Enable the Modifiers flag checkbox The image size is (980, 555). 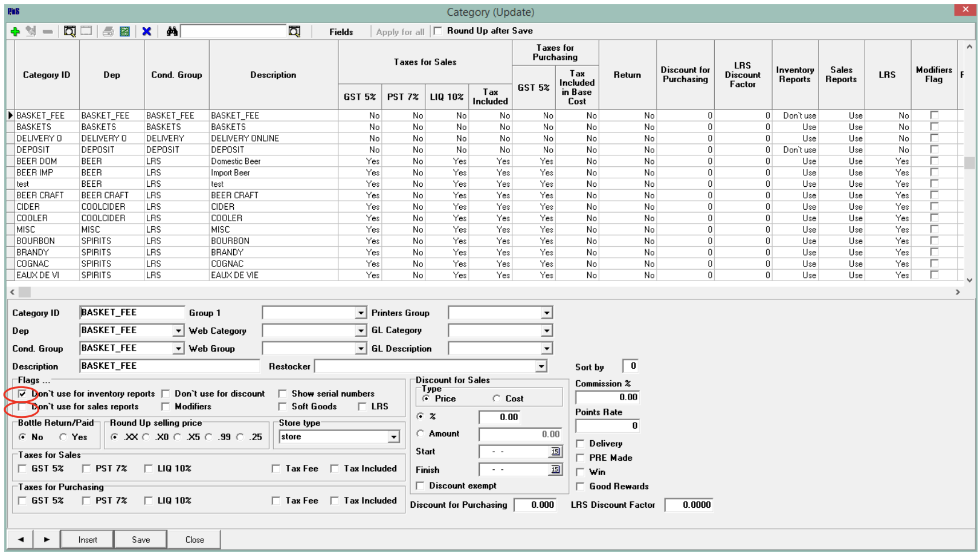pos(166,407)
